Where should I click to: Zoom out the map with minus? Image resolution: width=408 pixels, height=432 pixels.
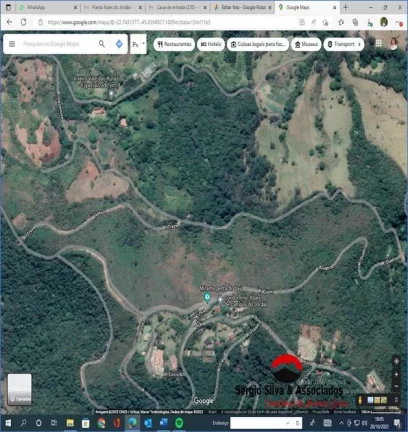tap(396, 386)
